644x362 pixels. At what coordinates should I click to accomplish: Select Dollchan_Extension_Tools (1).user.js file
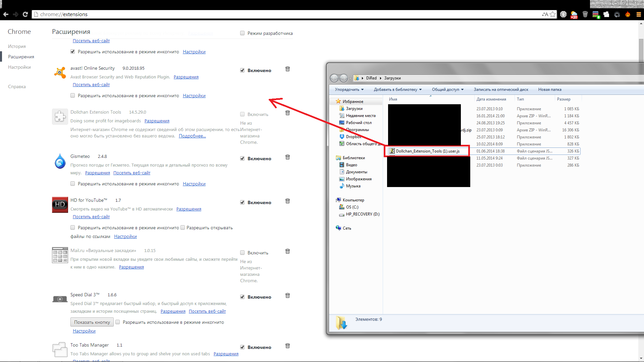[427, 151]
